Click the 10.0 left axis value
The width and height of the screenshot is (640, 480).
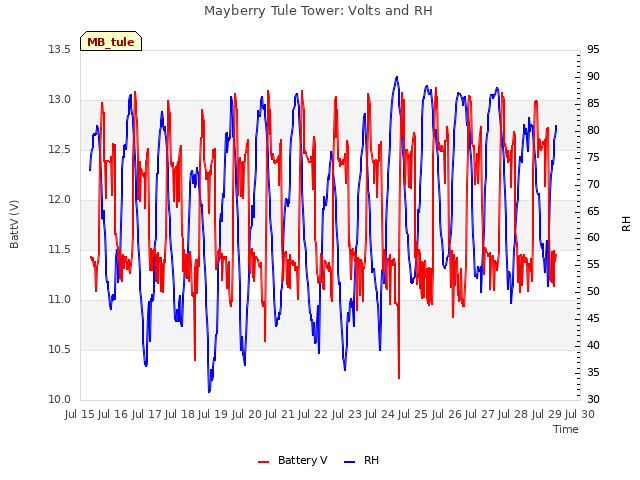(x=60, y=400)
